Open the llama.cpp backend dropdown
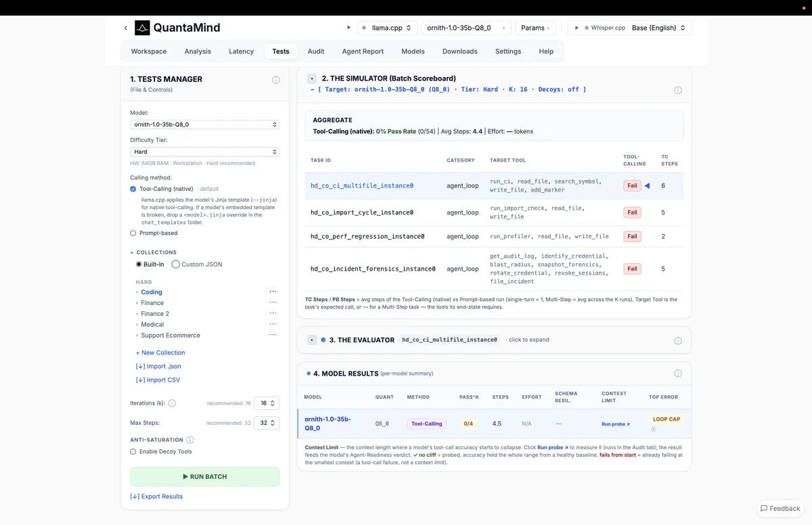Viewport: 812px width, 525px height. [x=387, y=28]
